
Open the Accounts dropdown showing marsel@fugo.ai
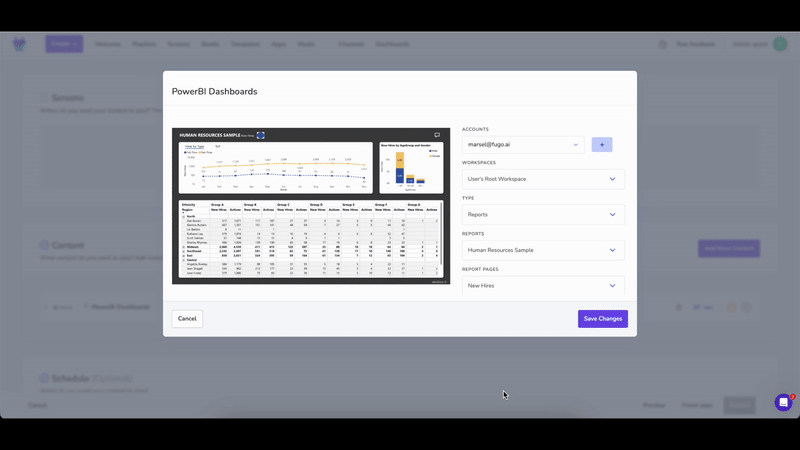tap(523, 144)
